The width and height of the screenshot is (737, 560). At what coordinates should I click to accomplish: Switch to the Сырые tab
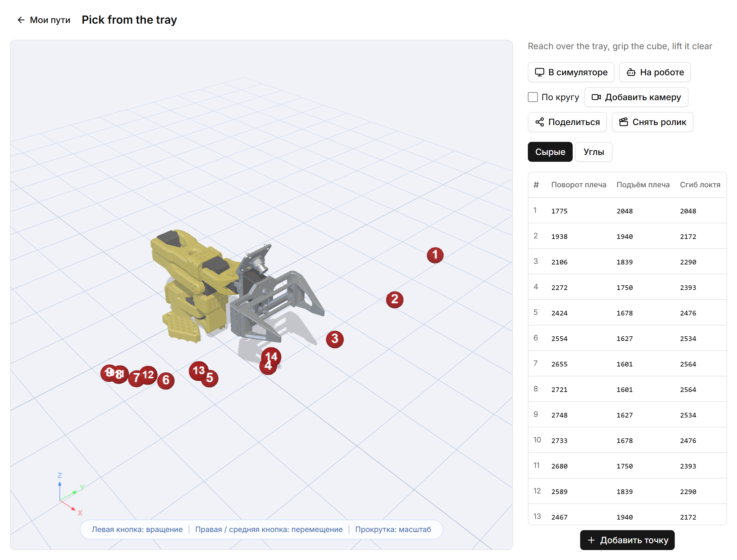tap(550, 152)
